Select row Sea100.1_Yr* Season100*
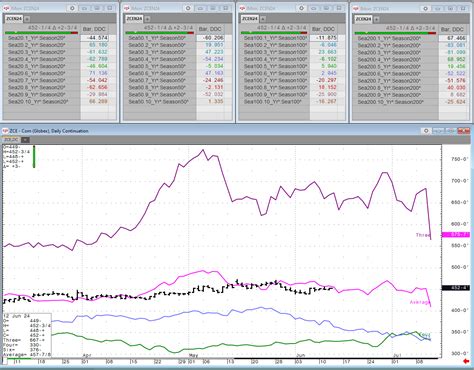The image size is (474, 370). coord(274,38)
